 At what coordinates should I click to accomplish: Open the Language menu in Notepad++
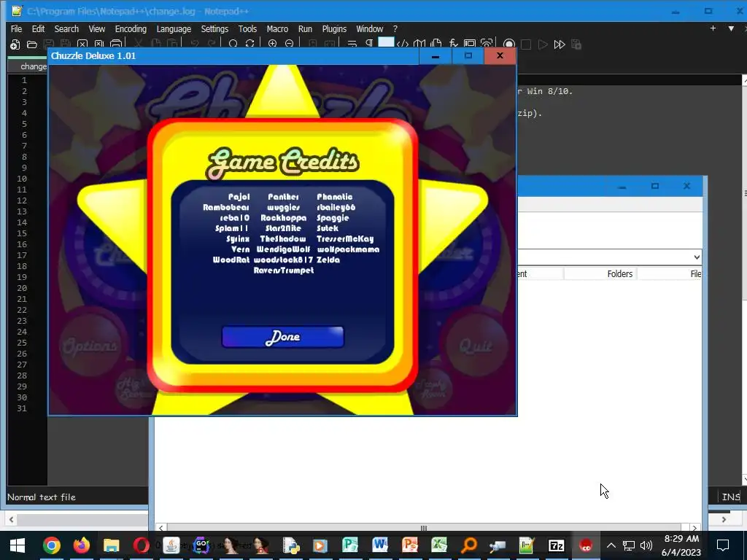point(174,29)
